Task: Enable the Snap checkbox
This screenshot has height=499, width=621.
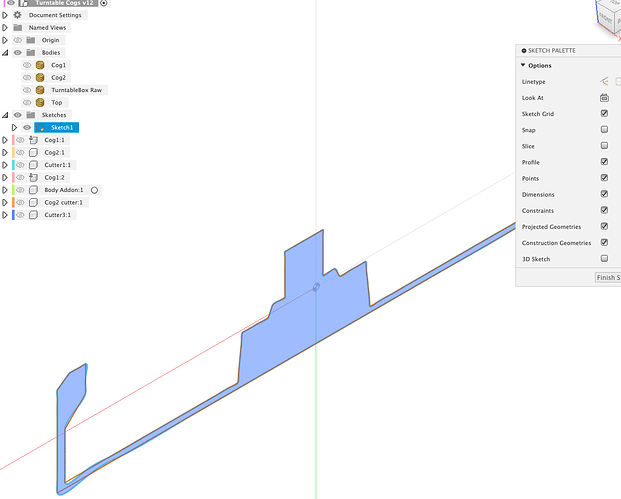Action: pyautogui.click(x=604, y=130)
